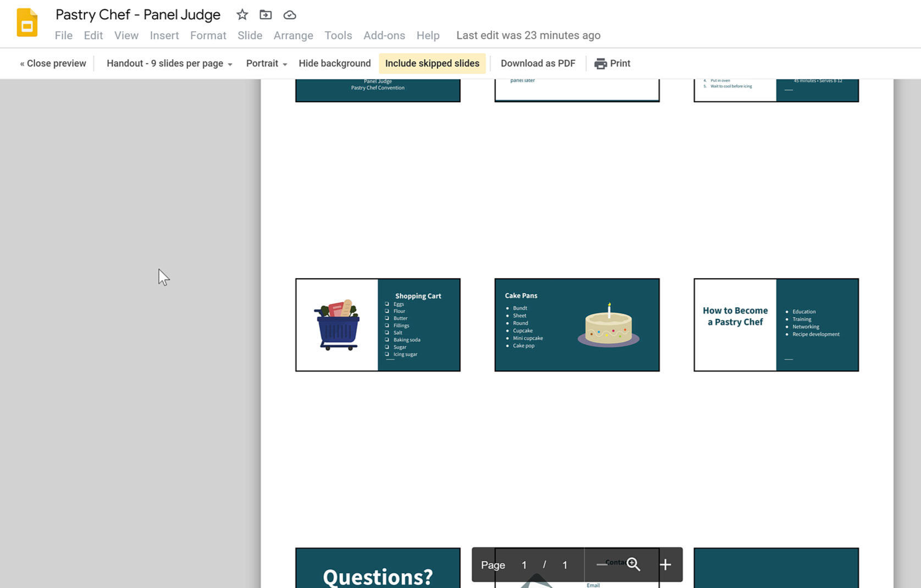Click the current page number field
Viewport: 921px width, 588px height.
click(524, 565)
